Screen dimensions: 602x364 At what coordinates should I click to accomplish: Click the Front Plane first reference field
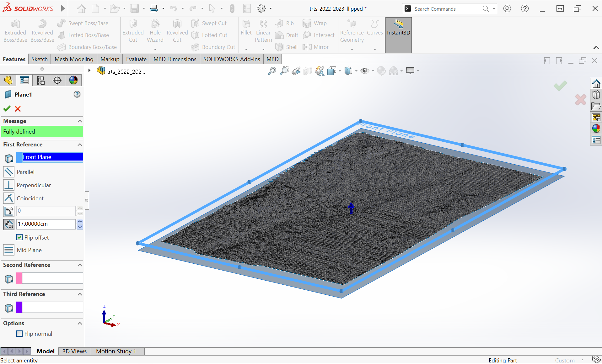click(50, 157)
